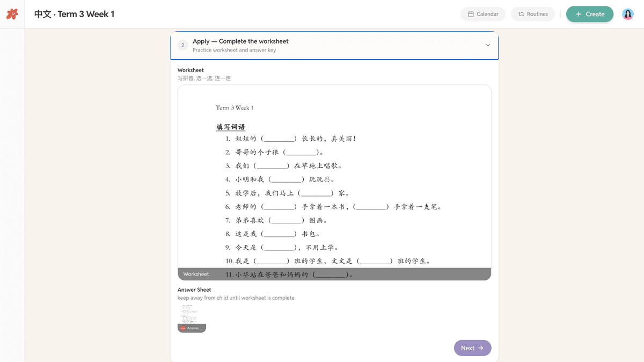The height and width of the screenshot is (362, 644).
Task: Click the Create button
Action: 590,14
